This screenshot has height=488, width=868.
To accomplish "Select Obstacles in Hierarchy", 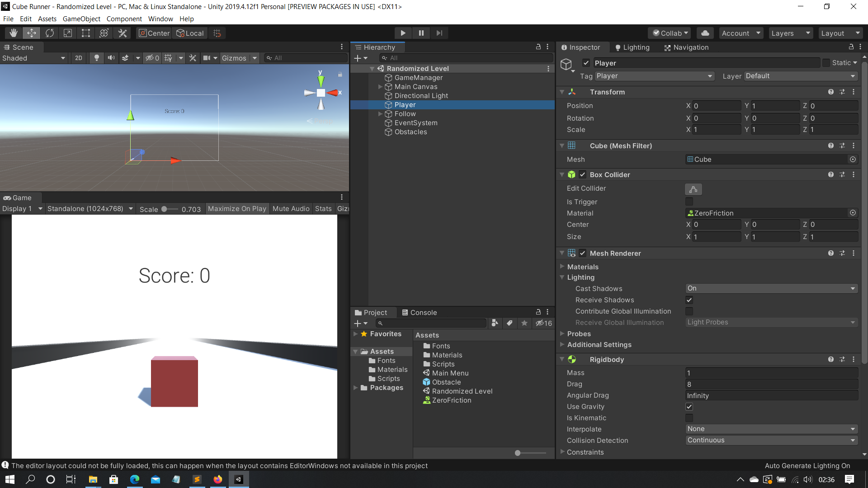I will tap(410, 132).
